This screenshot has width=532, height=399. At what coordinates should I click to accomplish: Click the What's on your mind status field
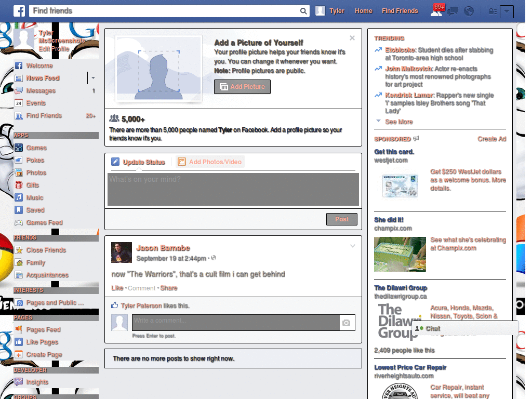point(233,189)
